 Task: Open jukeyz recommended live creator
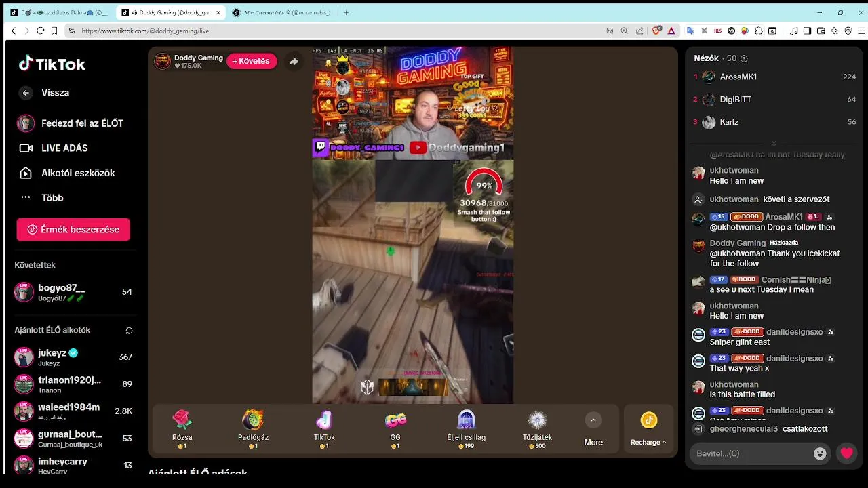tap(73, 357)
